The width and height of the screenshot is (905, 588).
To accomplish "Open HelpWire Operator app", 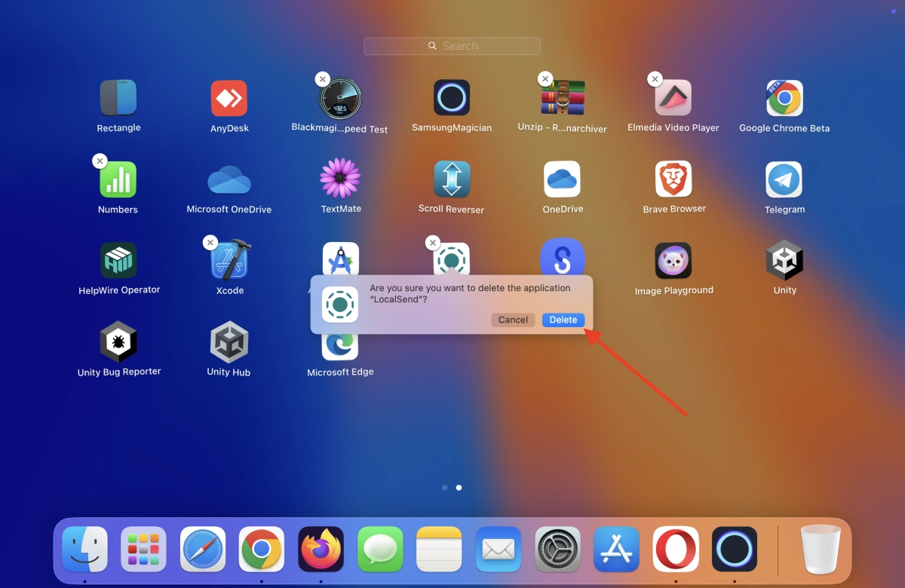I will (118, 260).
